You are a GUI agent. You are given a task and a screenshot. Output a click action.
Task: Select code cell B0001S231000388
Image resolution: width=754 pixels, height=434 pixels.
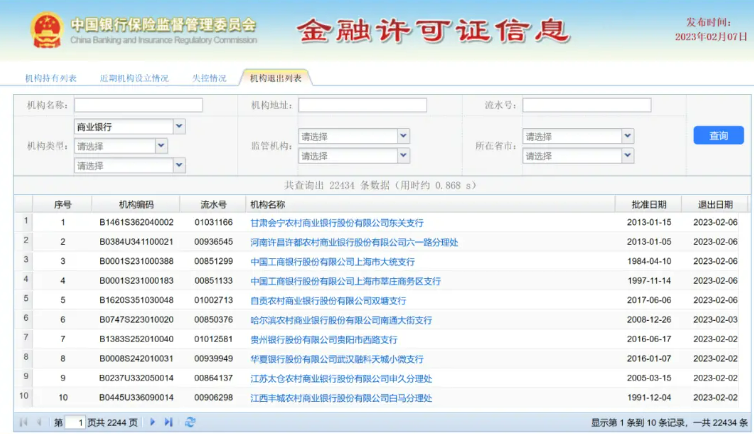point(137,261)
